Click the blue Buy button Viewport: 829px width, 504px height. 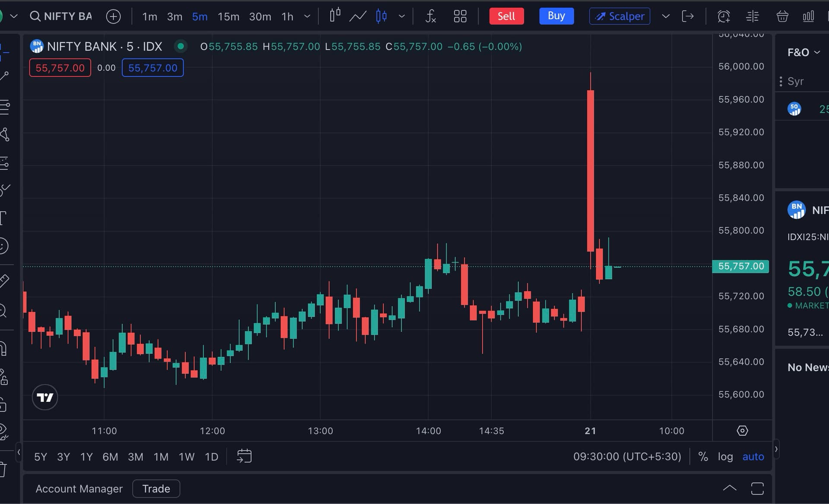coord(557,16)
